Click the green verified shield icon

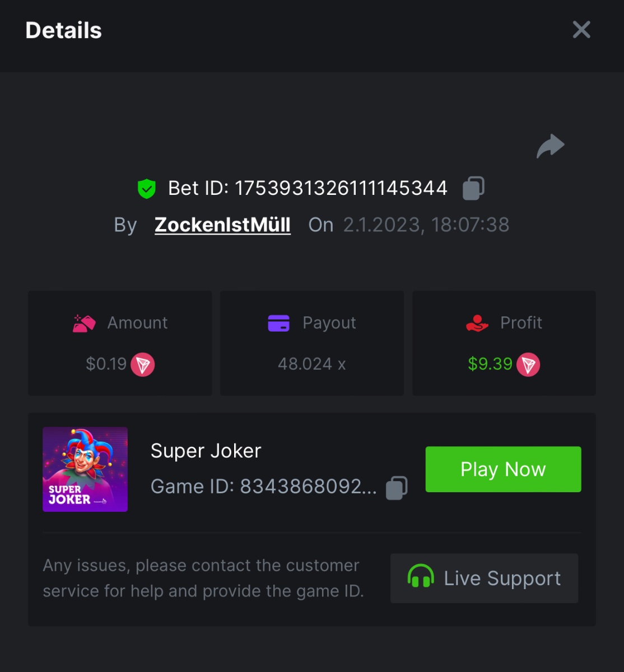(x=147, y=189)
